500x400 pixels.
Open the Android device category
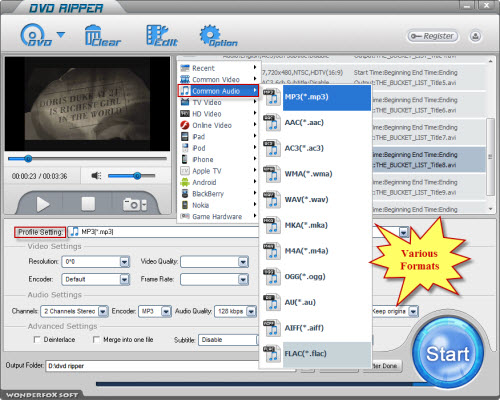[218, 182]
